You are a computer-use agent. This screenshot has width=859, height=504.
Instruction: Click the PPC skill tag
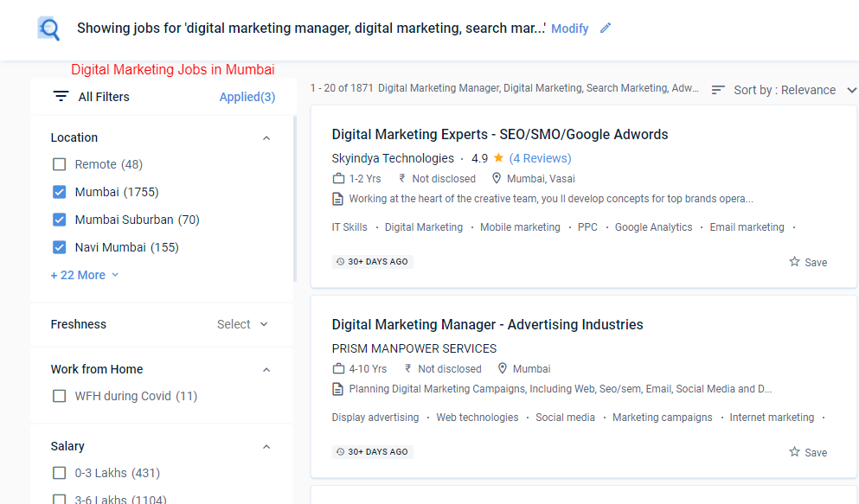(587, 226)
